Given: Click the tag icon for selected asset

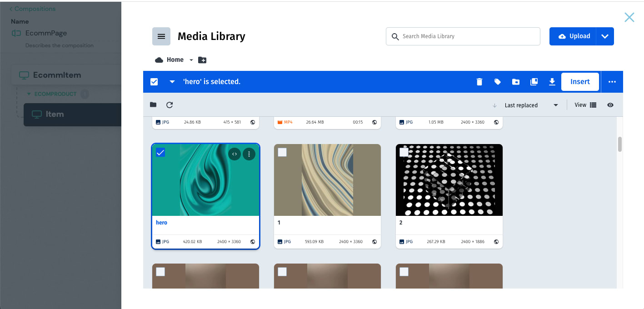Looking at the screenshot, I should (498, 82).
